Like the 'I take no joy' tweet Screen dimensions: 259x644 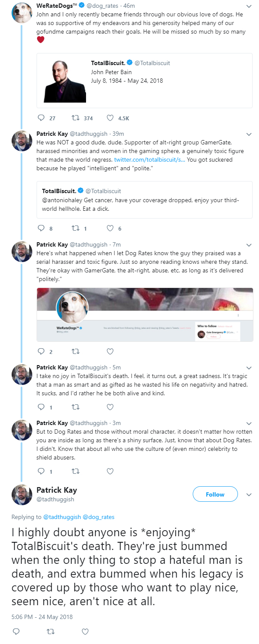click(x=110, y=407)
